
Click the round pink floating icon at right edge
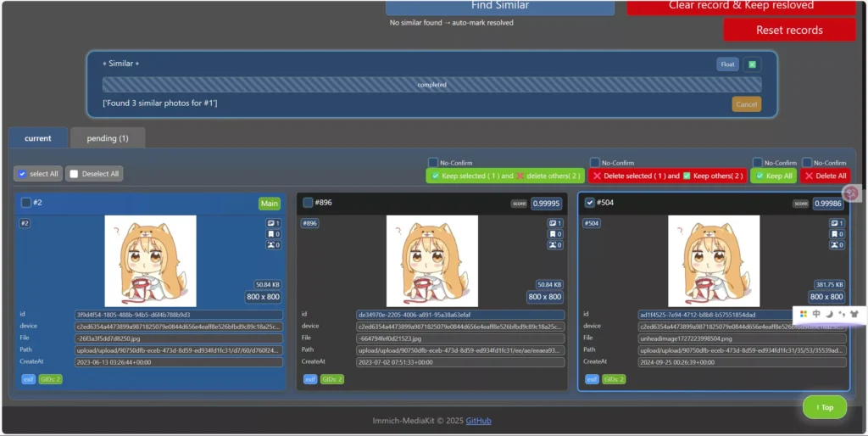[x=852, y=194]
